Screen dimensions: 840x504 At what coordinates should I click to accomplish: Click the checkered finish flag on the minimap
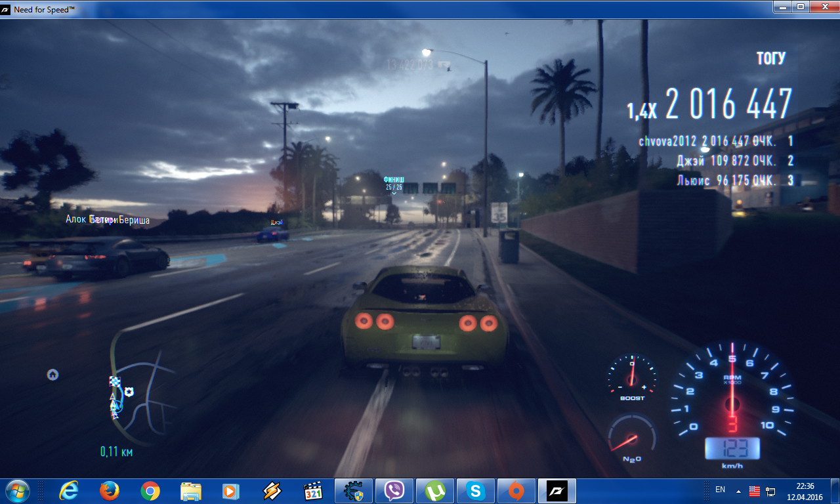[115, 381]
